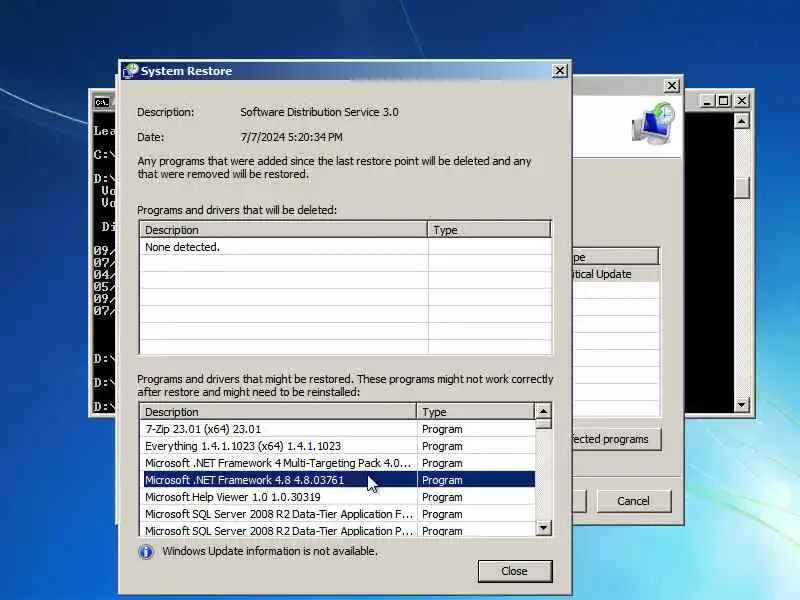
Task: Select Microsoft Help Viewer 1.0 row
Action: point(337,497)
